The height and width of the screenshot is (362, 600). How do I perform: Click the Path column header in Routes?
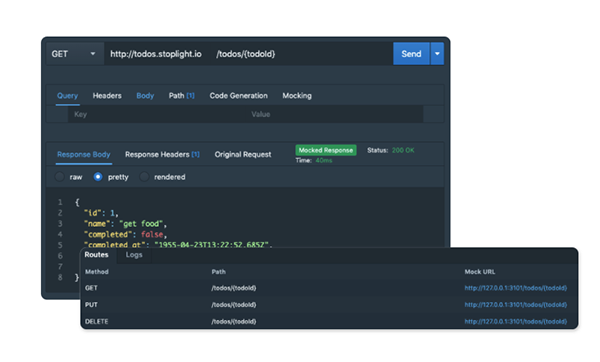[218, 272]
